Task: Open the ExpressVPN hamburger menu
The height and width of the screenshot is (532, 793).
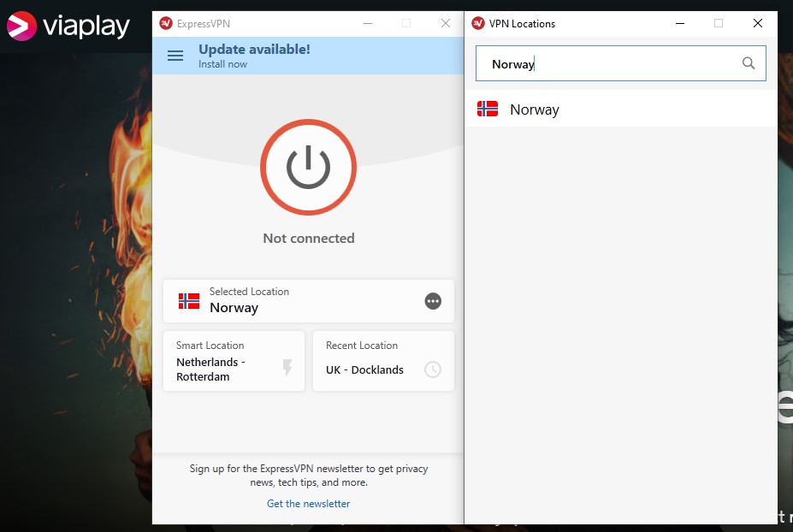Action: tap(175, 56)
